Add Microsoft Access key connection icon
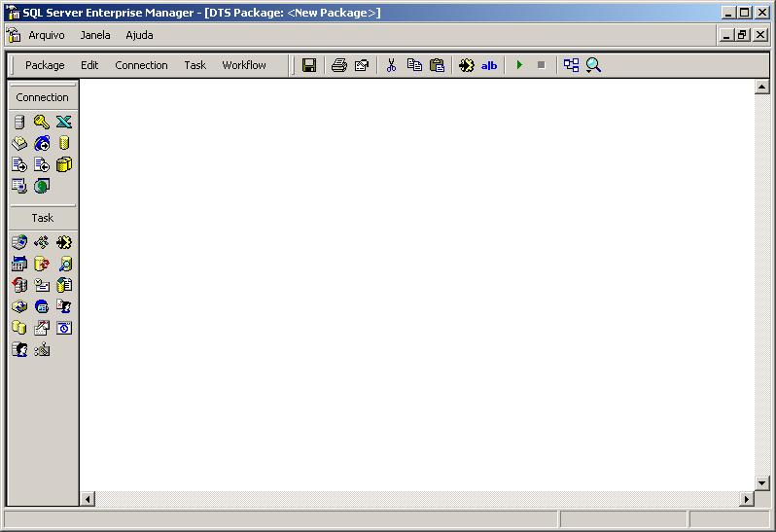 [41, 122]
